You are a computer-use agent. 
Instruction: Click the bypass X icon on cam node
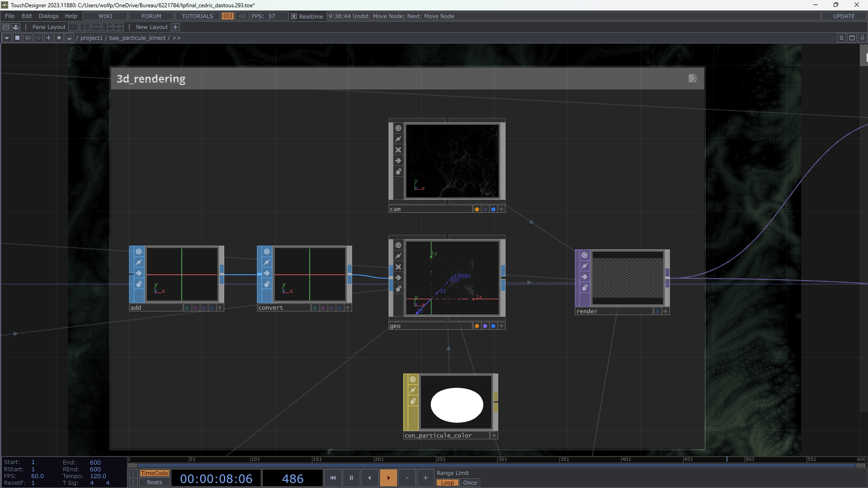[x=398, y=150]
